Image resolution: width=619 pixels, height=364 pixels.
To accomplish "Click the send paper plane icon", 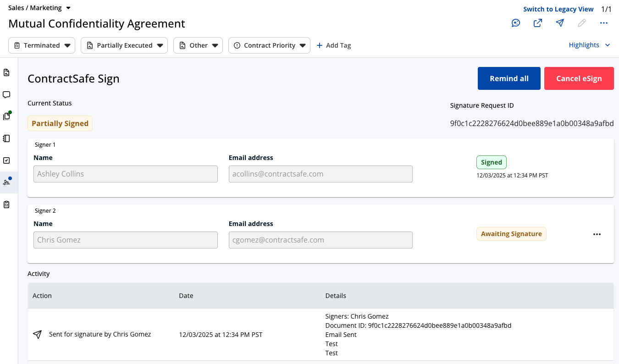I will 559,22.
